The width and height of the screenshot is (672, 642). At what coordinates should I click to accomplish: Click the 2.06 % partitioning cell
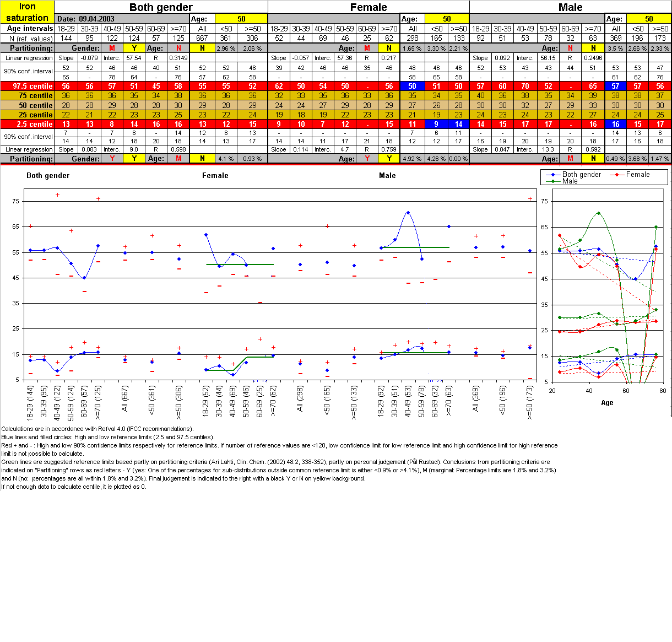[x=252, y=48]
